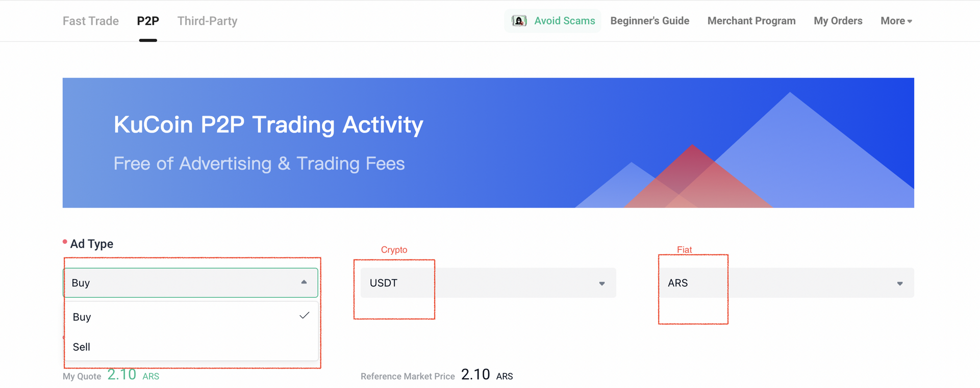Click the Avoid Scams badge icon
This screenshot has height=388, width=980.
pos(519,21)
